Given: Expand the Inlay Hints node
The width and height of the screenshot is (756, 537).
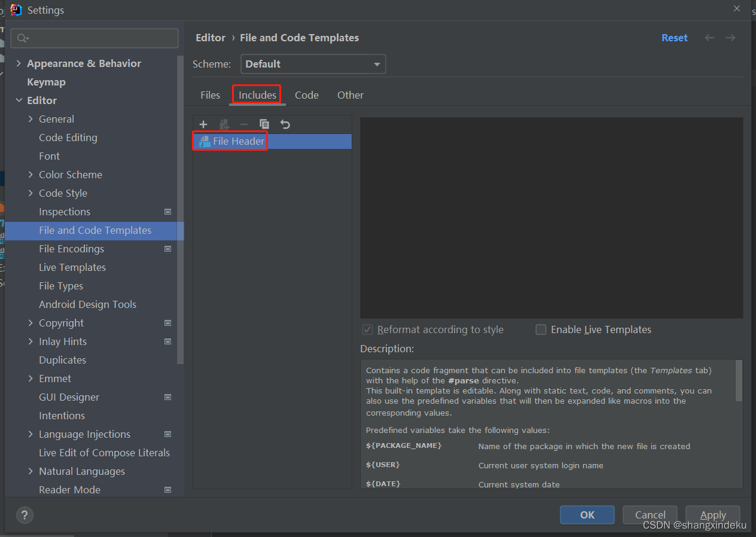Looking at the screenshot, I should (31, 341).
